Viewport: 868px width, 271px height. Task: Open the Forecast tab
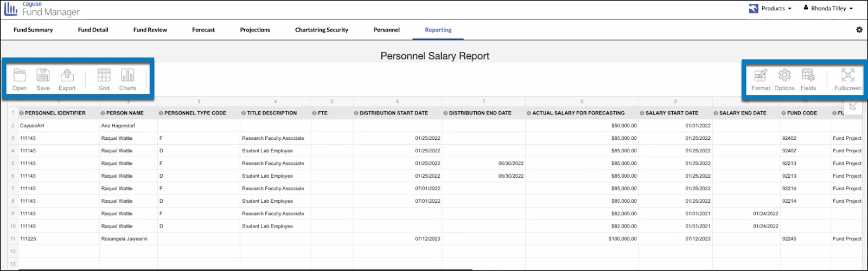(203, 30)
